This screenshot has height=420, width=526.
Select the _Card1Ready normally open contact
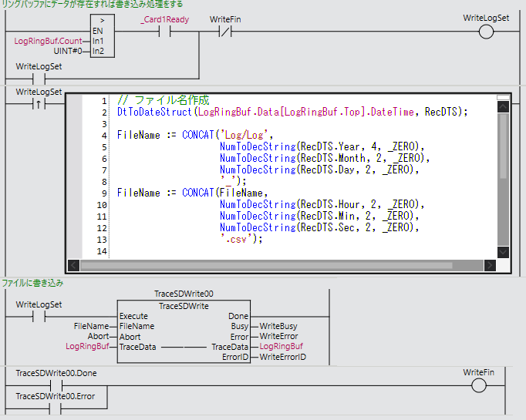[164, 32]
